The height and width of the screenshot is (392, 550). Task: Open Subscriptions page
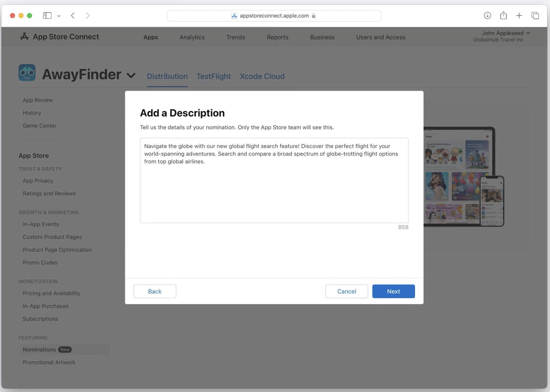40,319
